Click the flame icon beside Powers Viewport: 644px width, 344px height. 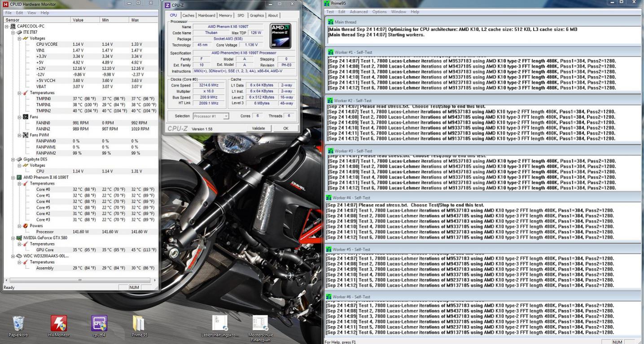pos(26,226)
